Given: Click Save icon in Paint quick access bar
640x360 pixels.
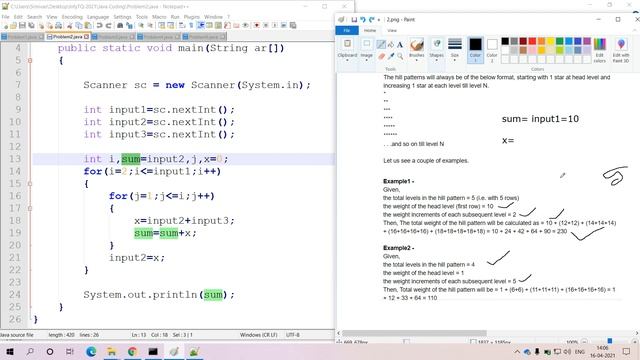Looking at the screenshot, I should [x=354, y=20].
